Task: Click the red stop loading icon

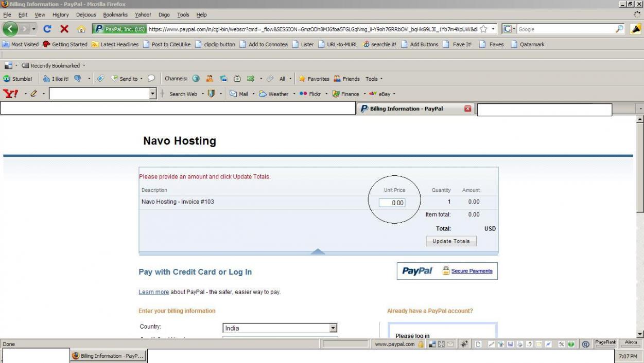Action: coord(64,29)
